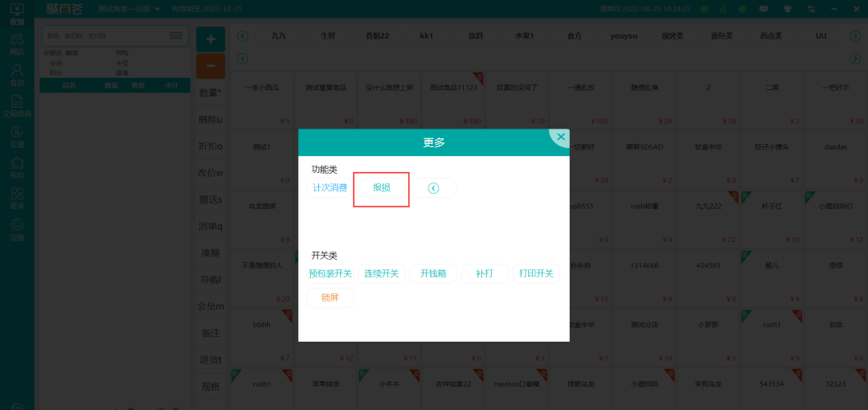This screenshot has width=868, height=410.
Task: Select 锁屏 to lock the screen
Action: pyautogui.click(x=330, y=297)
